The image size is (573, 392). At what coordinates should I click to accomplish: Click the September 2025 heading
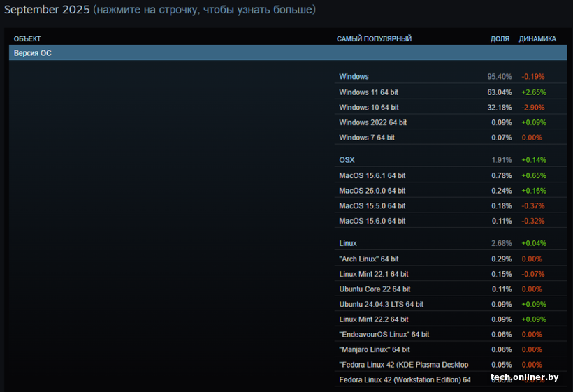coord(47,9)
